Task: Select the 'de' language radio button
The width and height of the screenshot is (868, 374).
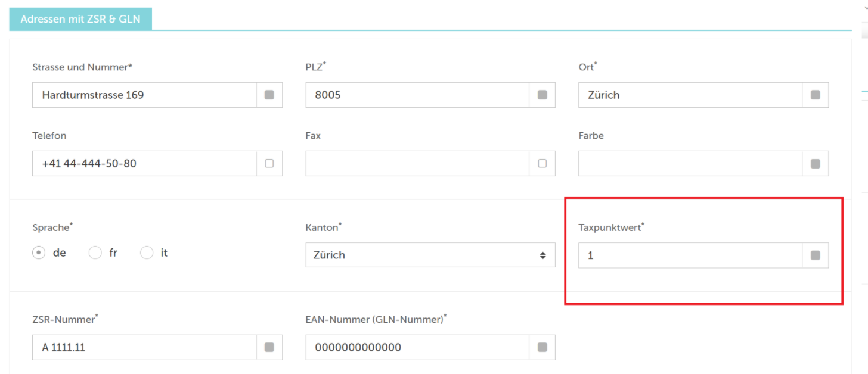Action: point(39,253)
